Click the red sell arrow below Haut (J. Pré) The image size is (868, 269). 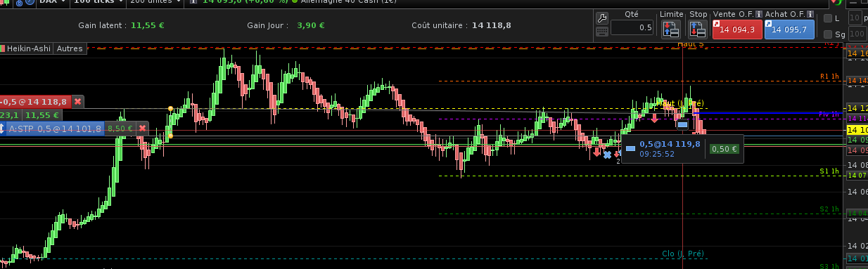(x=653, y=117)
